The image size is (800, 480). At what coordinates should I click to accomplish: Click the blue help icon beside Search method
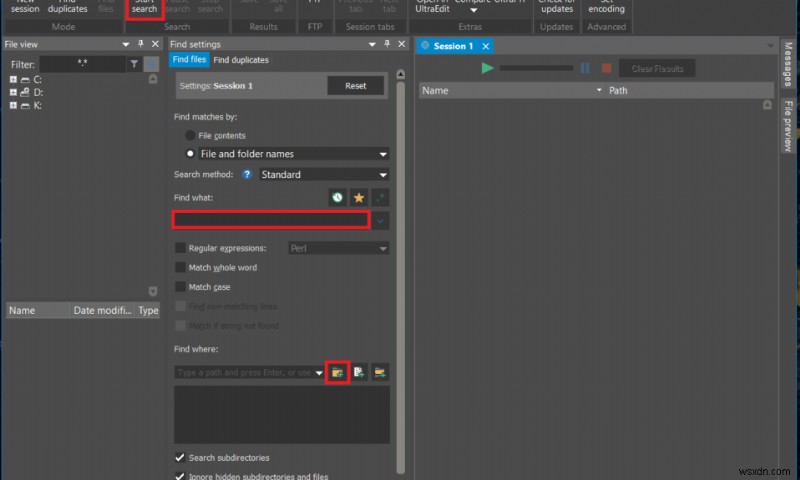(247, 174)
